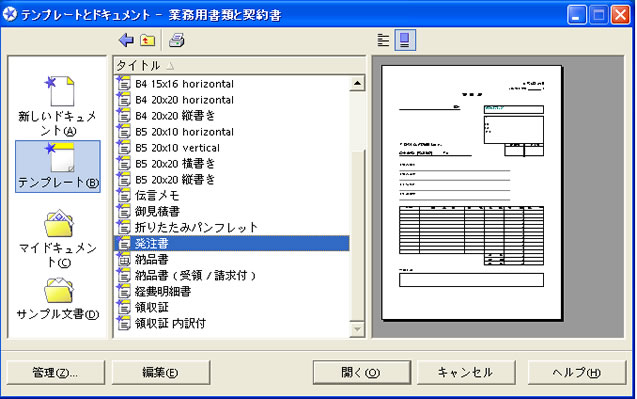Screen dimensions: 637x399
Task: Switch to document properties view icon
Action: click(383, 40)
